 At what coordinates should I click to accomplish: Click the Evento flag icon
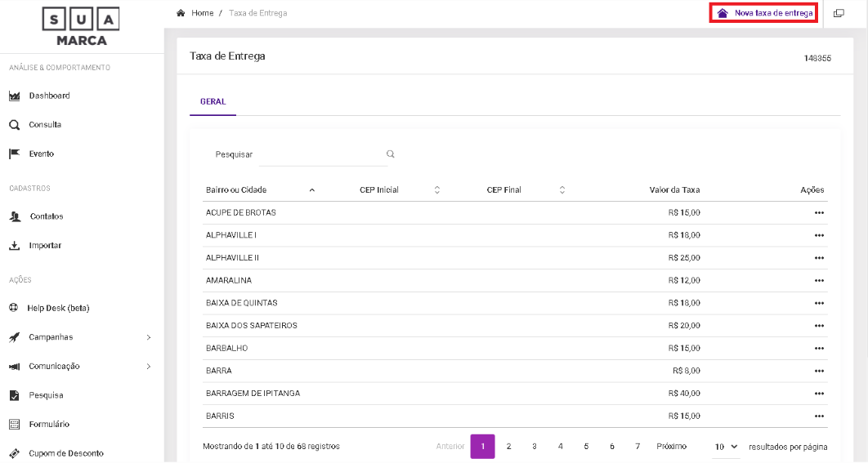click(x=14, y=154)
